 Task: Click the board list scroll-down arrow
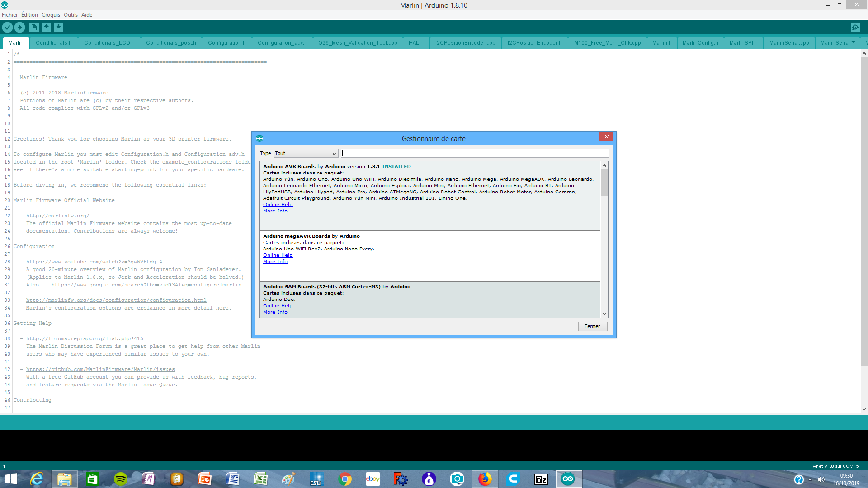pos(604,314)
